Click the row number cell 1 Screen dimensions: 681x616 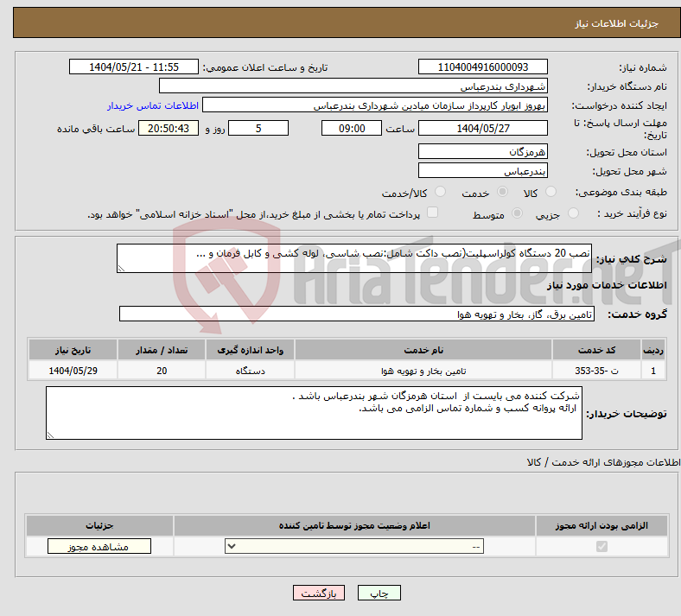click(x=653, y=371)
